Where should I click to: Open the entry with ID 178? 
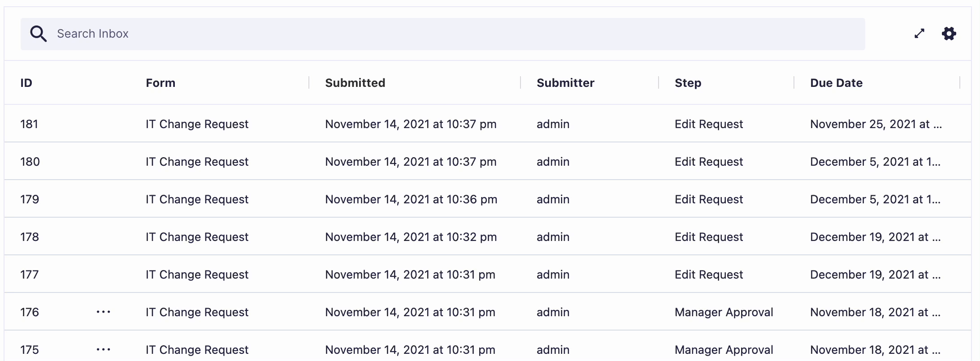tap(30, 237)
